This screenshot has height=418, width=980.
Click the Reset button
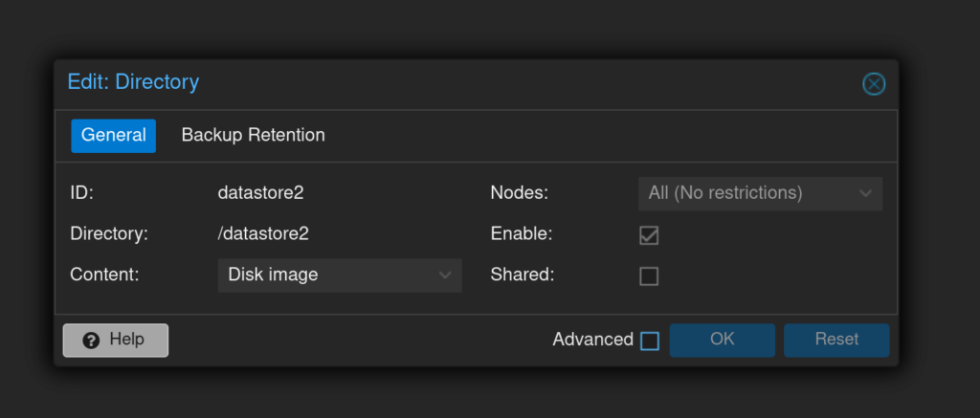click(x=836, y=340)
